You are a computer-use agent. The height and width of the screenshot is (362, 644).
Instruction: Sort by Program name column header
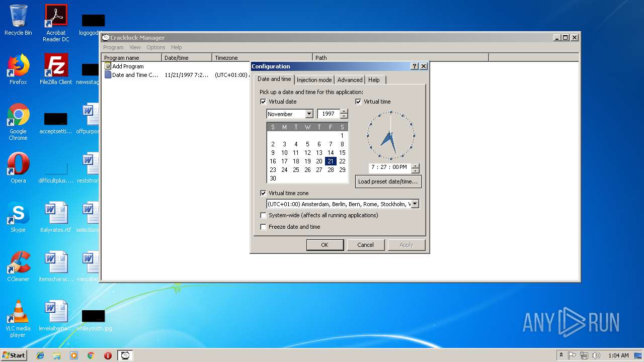click(x=132, y=58)
